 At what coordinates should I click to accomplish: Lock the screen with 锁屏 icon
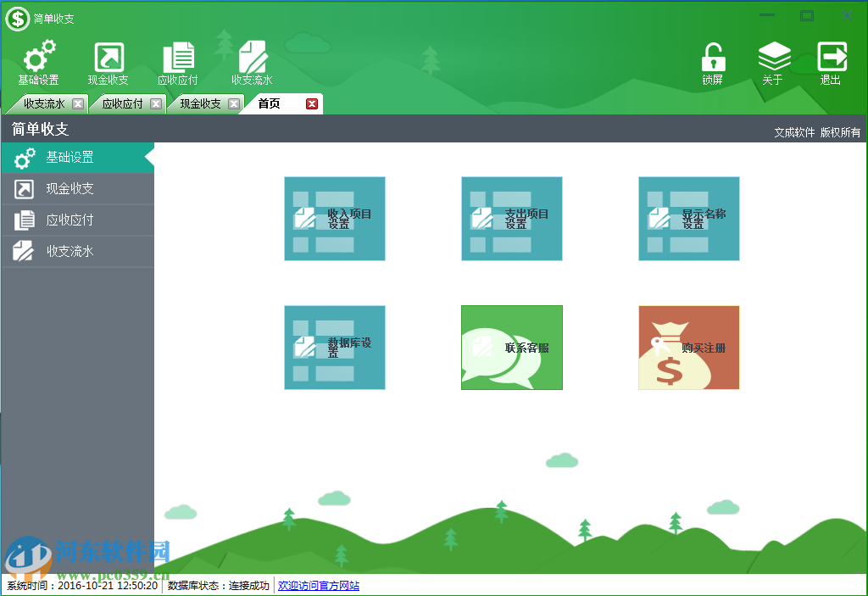coord(712,63)
